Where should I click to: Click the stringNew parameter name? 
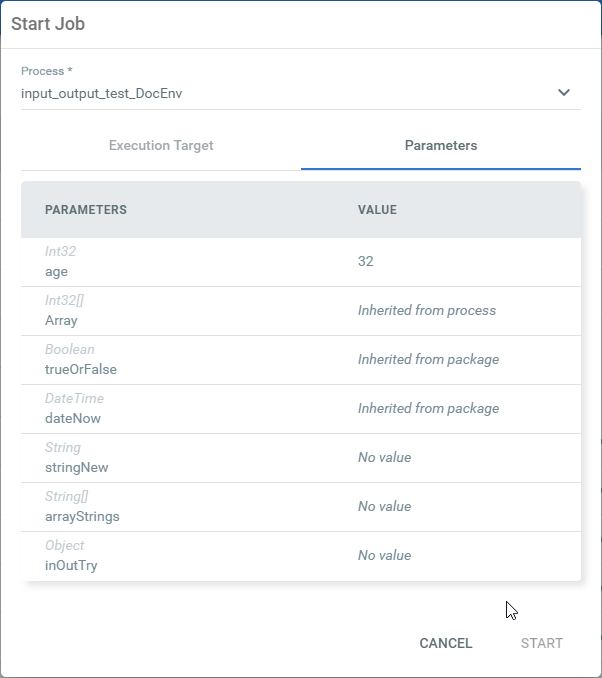[77, 467]
